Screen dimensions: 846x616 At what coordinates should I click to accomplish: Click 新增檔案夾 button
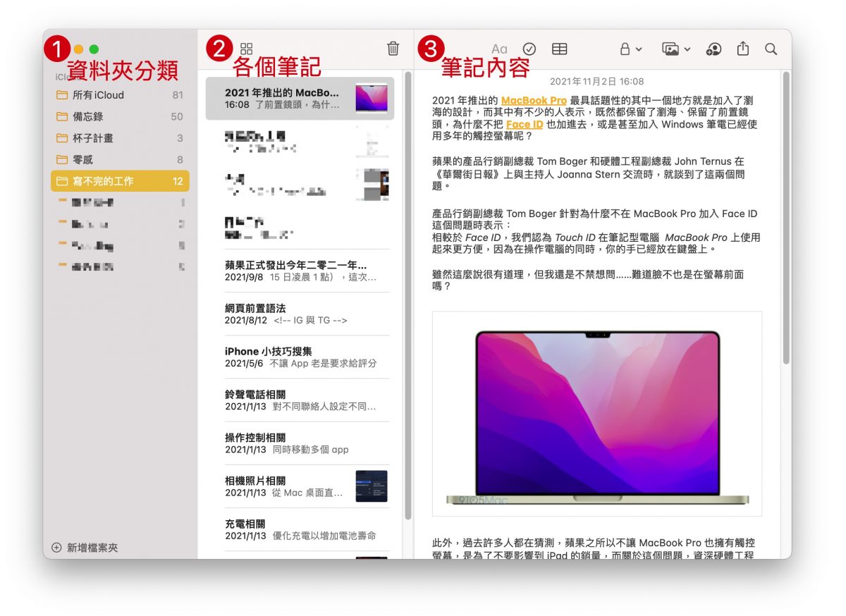coord(85,548)
